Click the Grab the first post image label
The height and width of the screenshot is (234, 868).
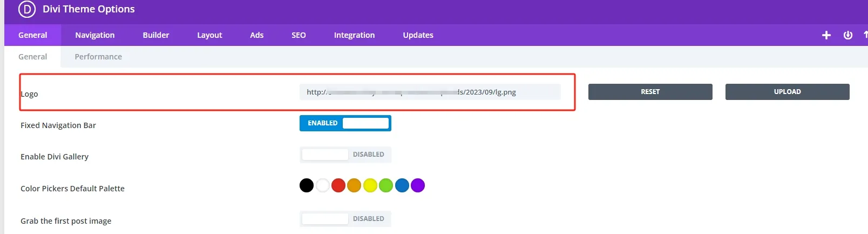click(x=66, y=221)
